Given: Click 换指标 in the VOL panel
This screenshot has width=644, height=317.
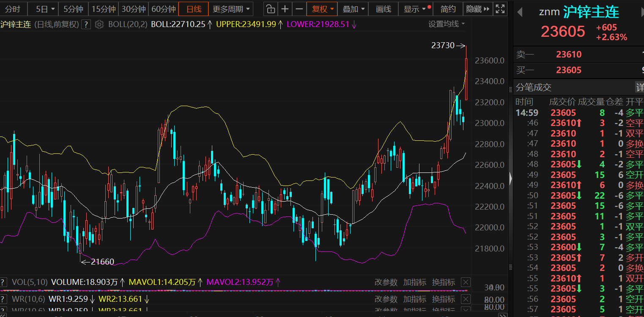Looking at the screenshot, I should [443, 282].
